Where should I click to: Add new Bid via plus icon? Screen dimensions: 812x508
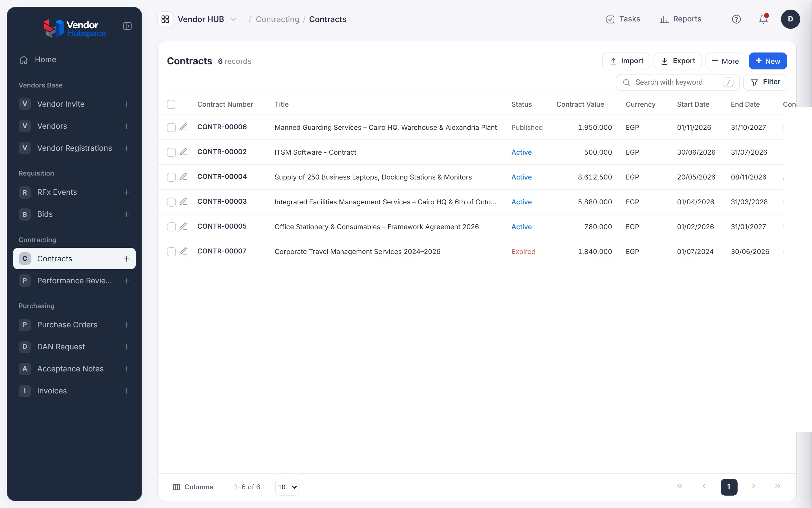(127, 214)
